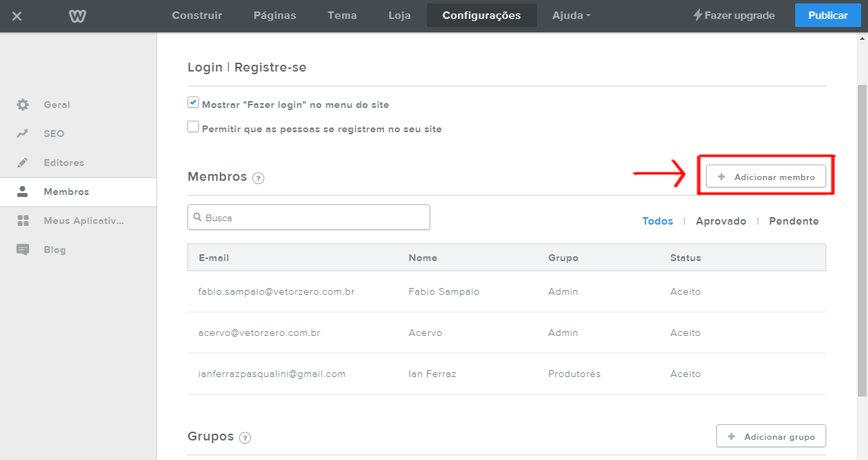Close the editor with the X icon
Viewport: 868px width, 460px height.
tap(17, 16)
